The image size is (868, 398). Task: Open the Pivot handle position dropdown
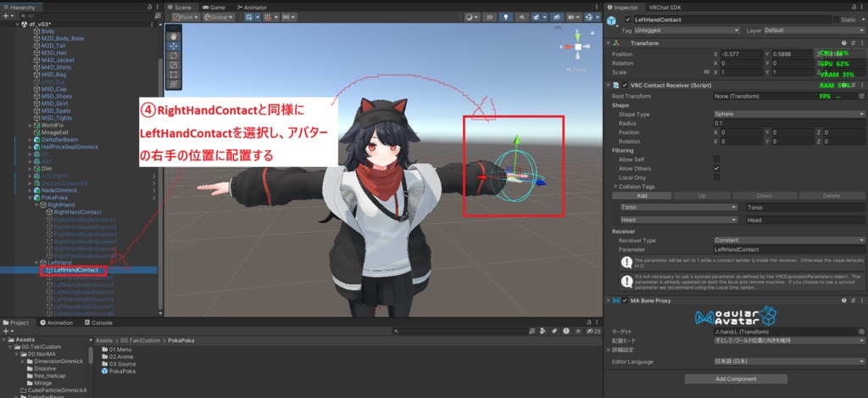tap(186, 17)
